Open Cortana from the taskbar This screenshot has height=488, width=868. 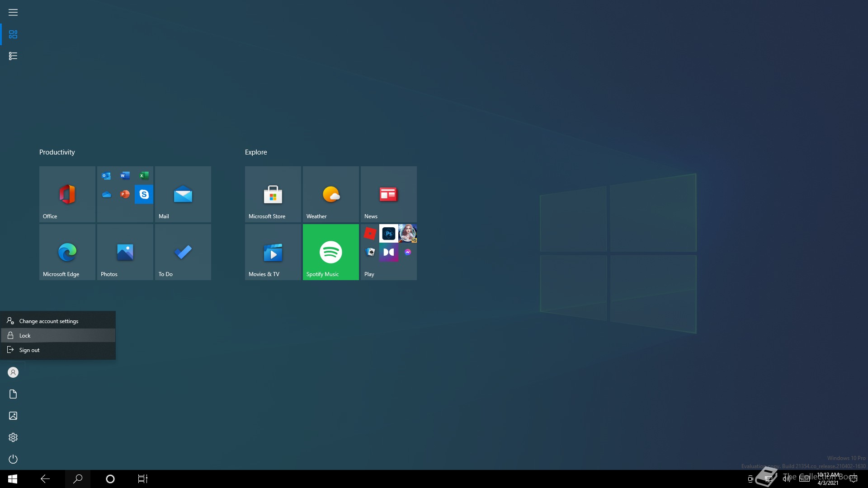[110, 479]
